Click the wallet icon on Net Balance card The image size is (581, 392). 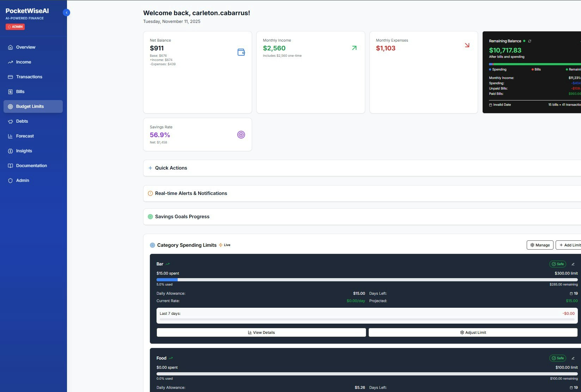241,52
